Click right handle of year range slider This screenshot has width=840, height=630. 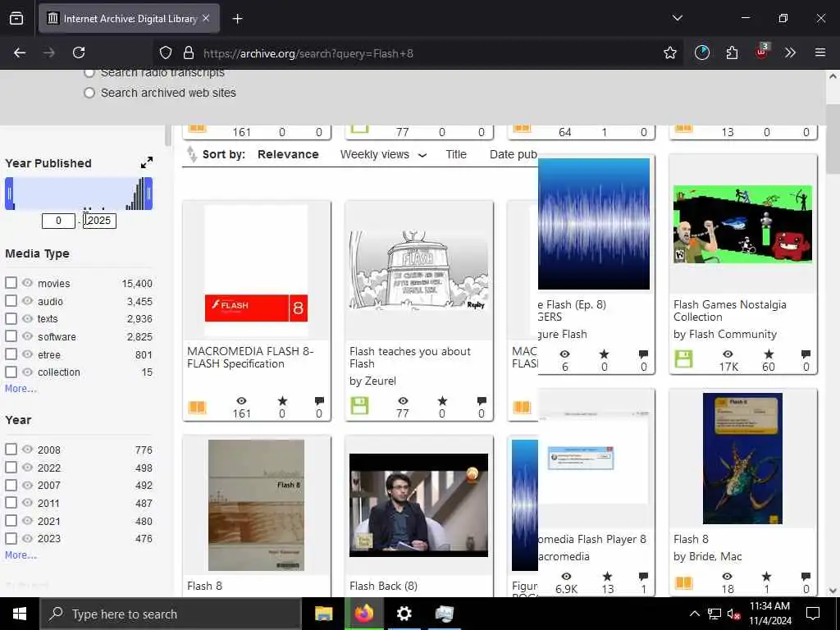[x=149, y=194]
